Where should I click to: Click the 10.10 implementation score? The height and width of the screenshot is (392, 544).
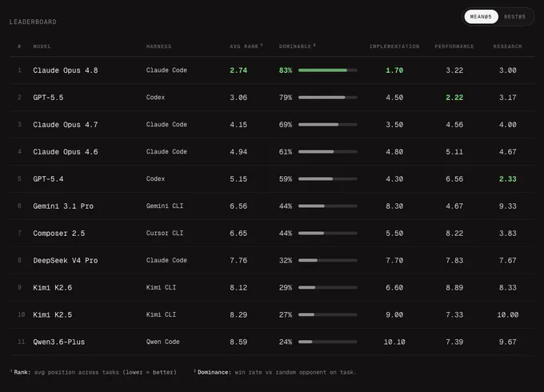(394, 342)
